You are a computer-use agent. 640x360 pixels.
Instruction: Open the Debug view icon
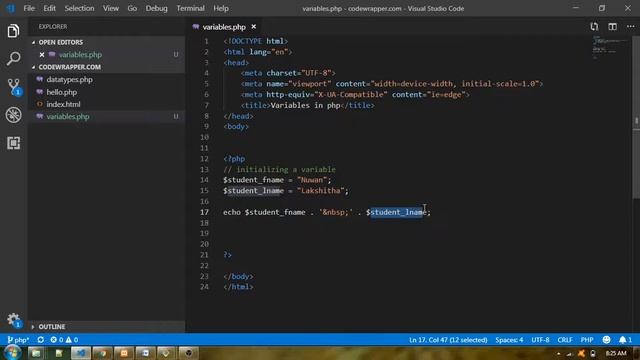pos(13,115)
